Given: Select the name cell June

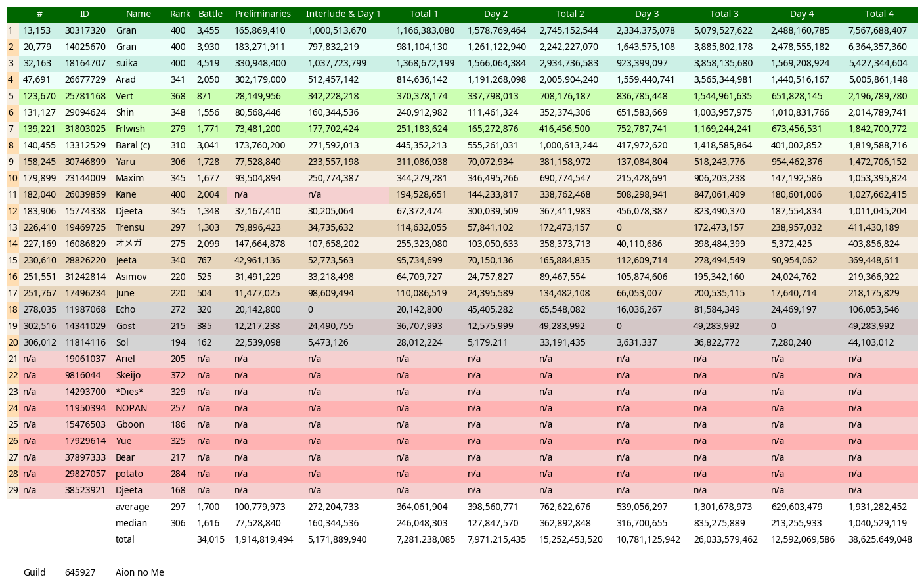Looking at the screenshot, I should click(x=125, y=293).
